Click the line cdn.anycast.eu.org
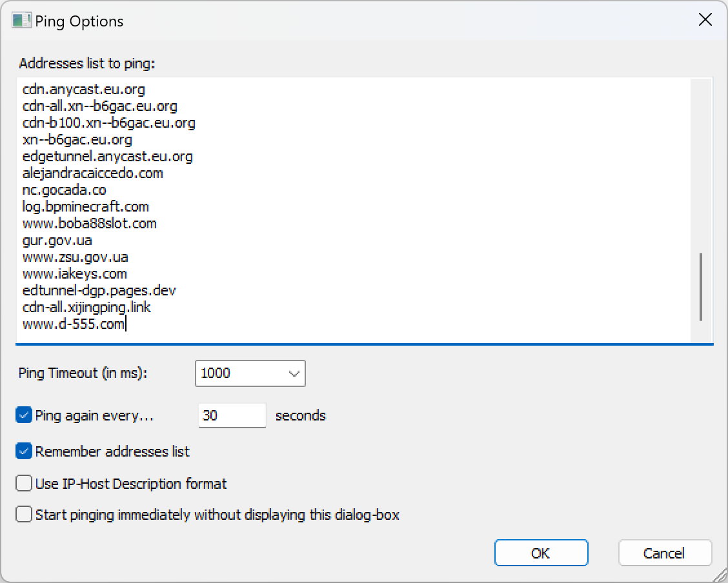The image size is (728, 583). 83,89
